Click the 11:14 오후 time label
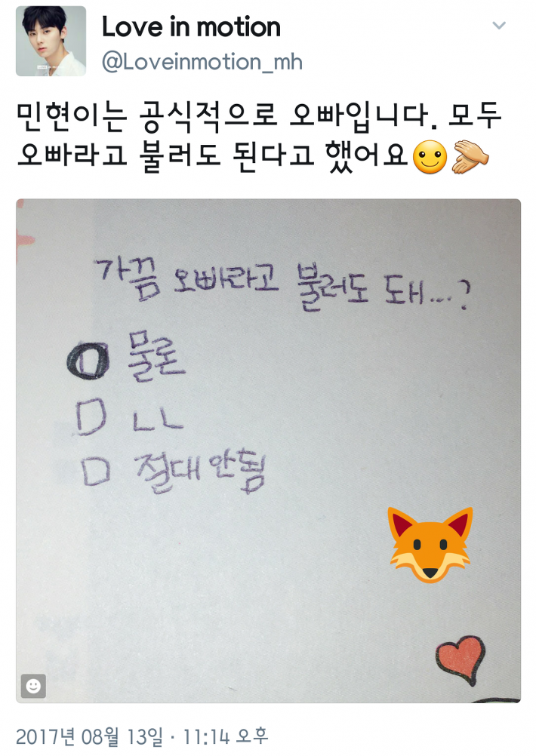536x756 pixels. 225,736
